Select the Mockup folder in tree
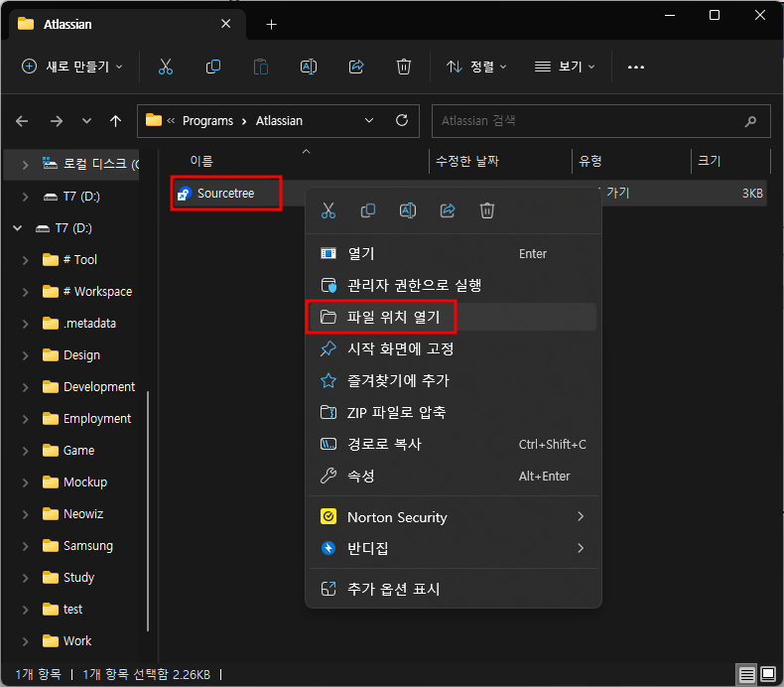The height and width of the screenshot is (687, 784). coord(85,482)
